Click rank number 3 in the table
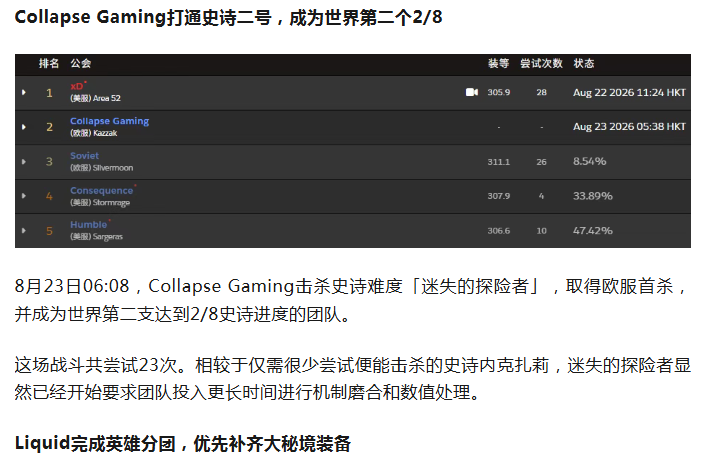 (x=49, y=162)
